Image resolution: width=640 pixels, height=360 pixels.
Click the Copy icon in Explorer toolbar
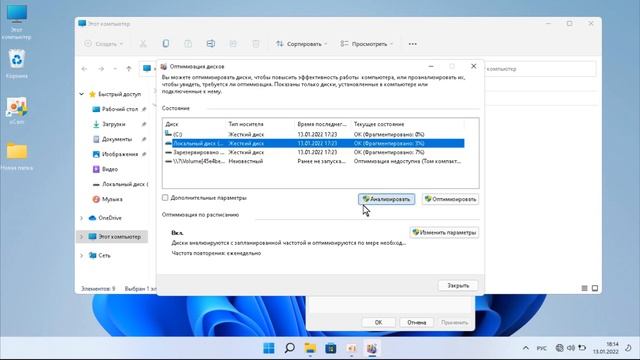click(x=166, y=44)
